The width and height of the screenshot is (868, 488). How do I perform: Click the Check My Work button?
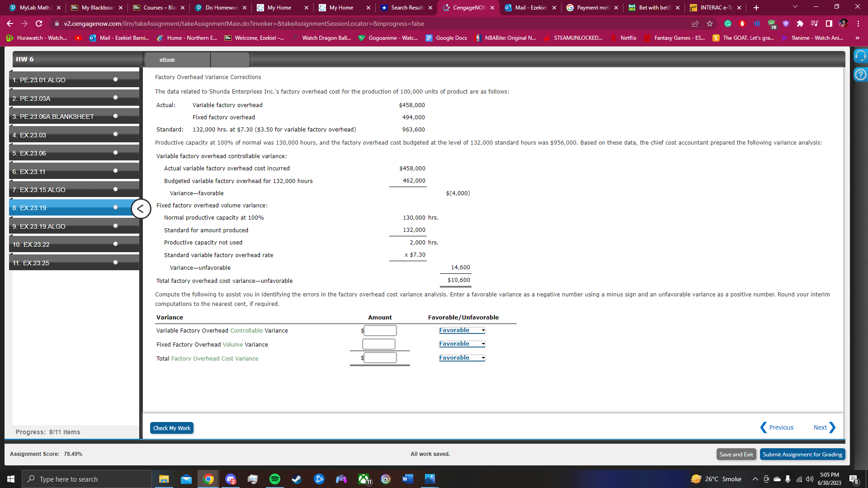point(171,428)
